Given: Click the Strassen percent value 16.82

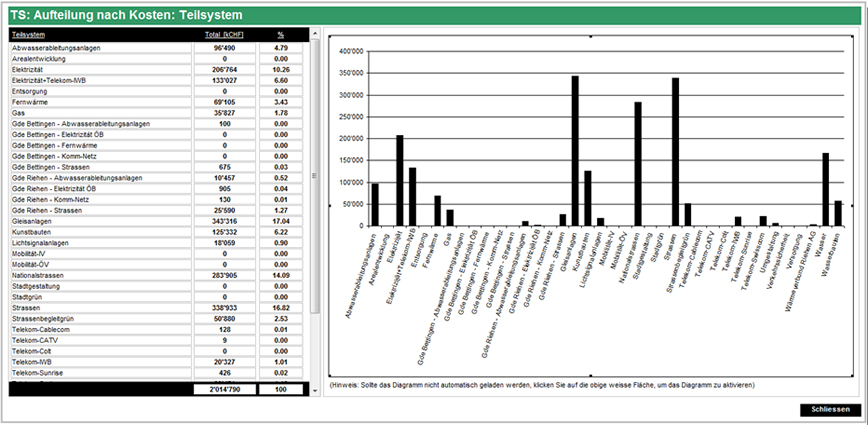Looking at the screenshot, I should [281, 308].
